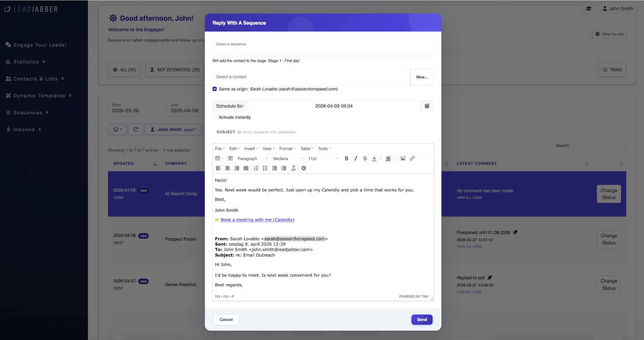This screenshot has height=340, width=644.
Task: Open the Select a sequence dropdown
Action: tap(323, 47)
